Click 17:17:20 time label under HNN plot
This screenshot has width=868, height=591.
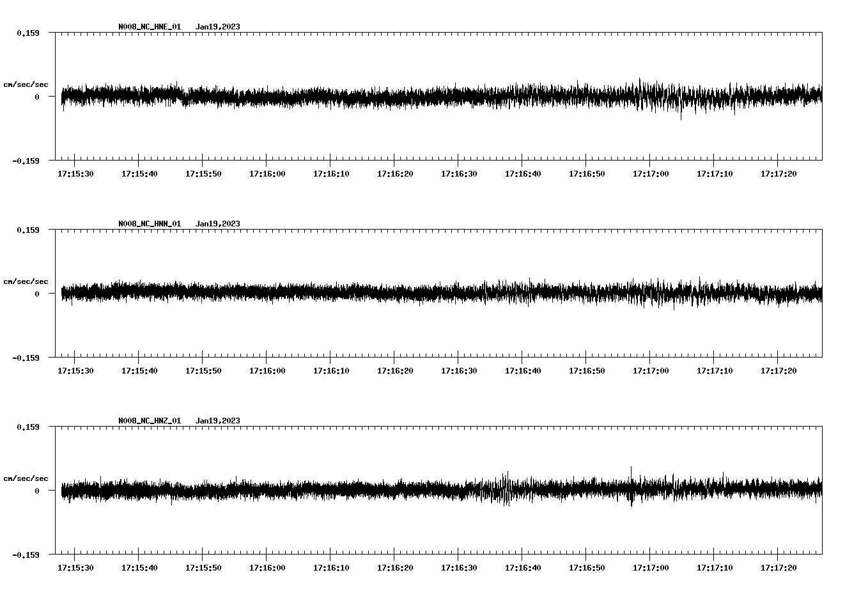[779, 371]
